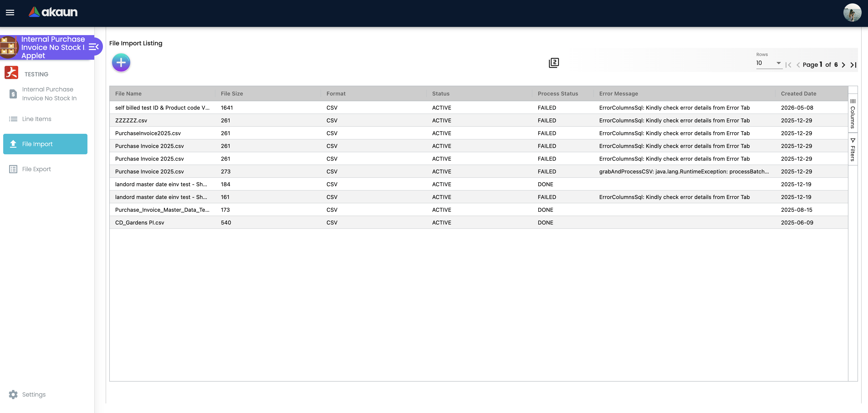Select the CD_Gardens PI.csv row
This screenshot has height=413, width=868.
[x=478, y=223]
